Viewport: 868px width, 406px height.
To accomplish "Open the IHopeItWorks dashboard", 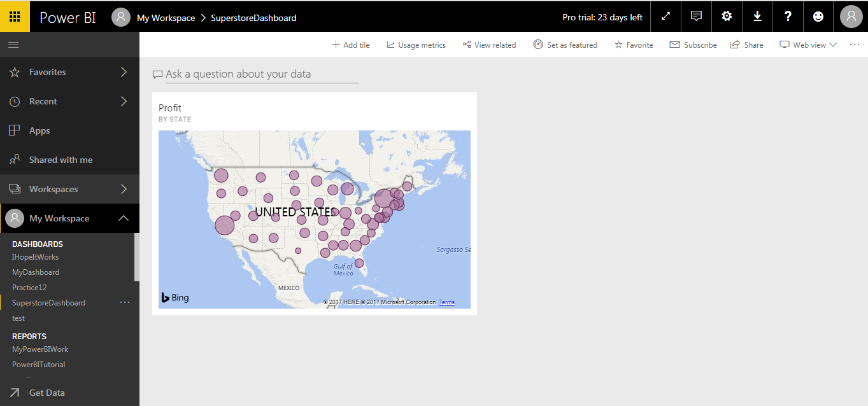I will pos(35,257).
